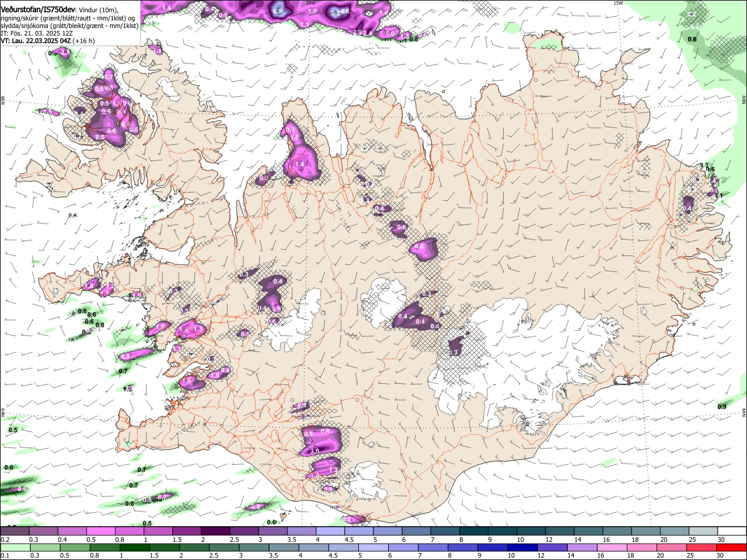This screenshot has width=747, height=560.
Task: Click the 2.0 value near header box
Action: [x=65, y=52]
